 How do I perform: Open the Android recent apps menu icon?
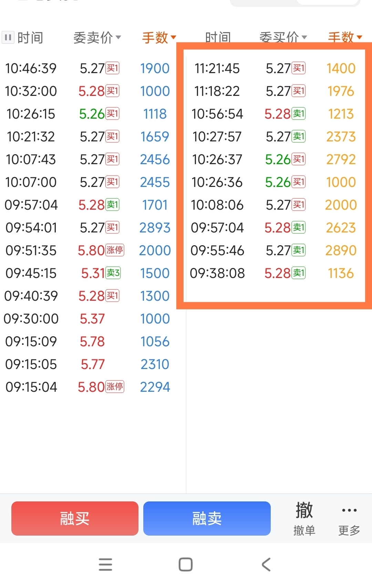[105, 565]
